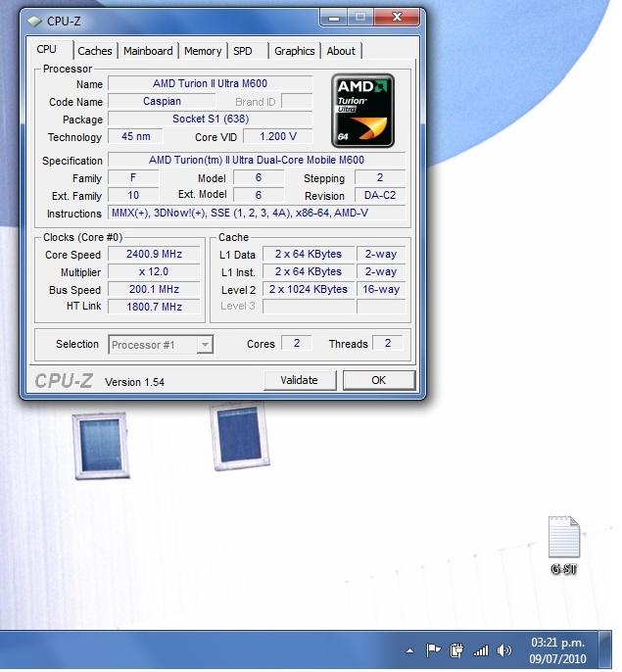622x672 pixels.
Task: Click the Stepping value 2
Action: tap(380, 177)
